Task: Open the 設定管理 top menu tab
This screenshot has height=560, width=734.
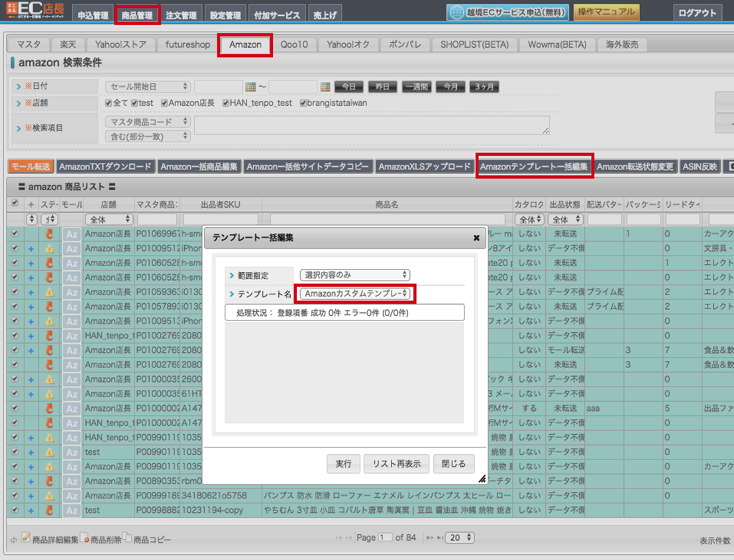Action: (x=225, y=13)
